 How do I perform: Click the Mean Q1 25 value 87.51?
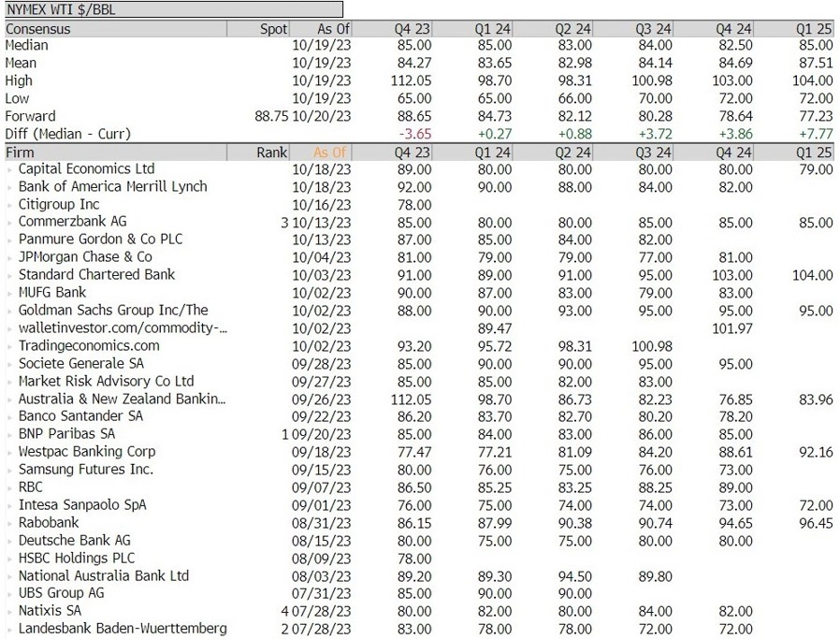[x=816, y=63]
